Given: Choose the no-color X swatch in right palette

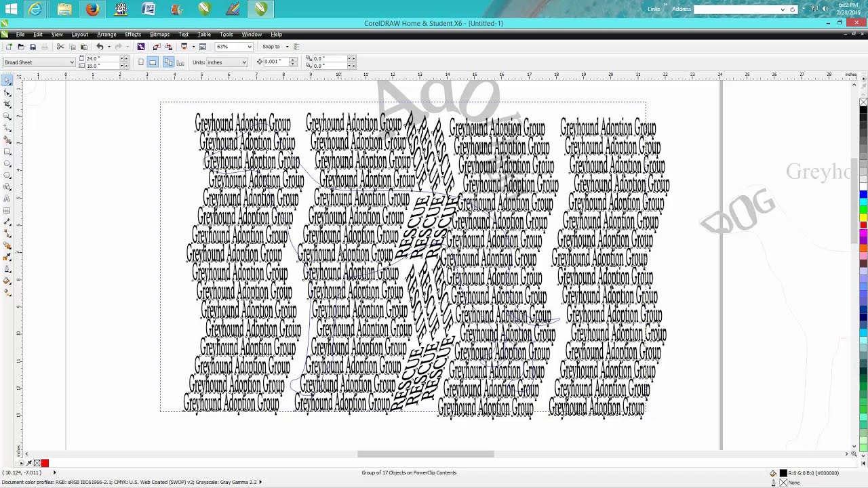Looking at the screenshot, I should tap(863, 102).
